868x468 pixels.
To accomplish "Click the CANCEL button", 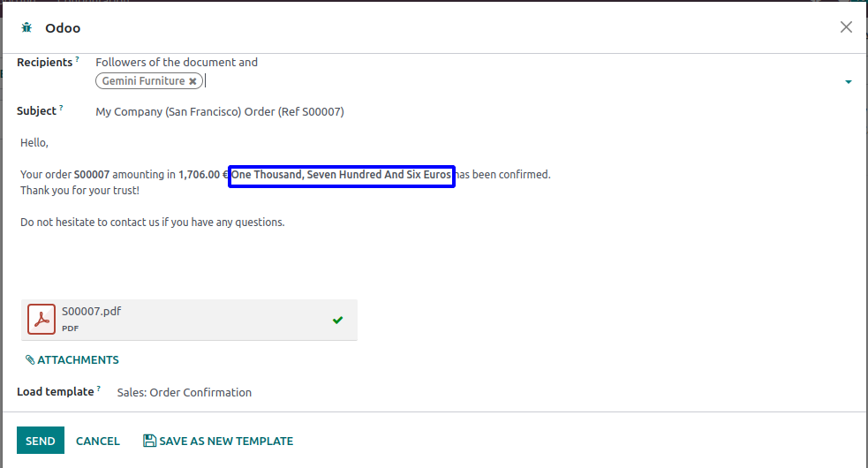I will 98,441.
